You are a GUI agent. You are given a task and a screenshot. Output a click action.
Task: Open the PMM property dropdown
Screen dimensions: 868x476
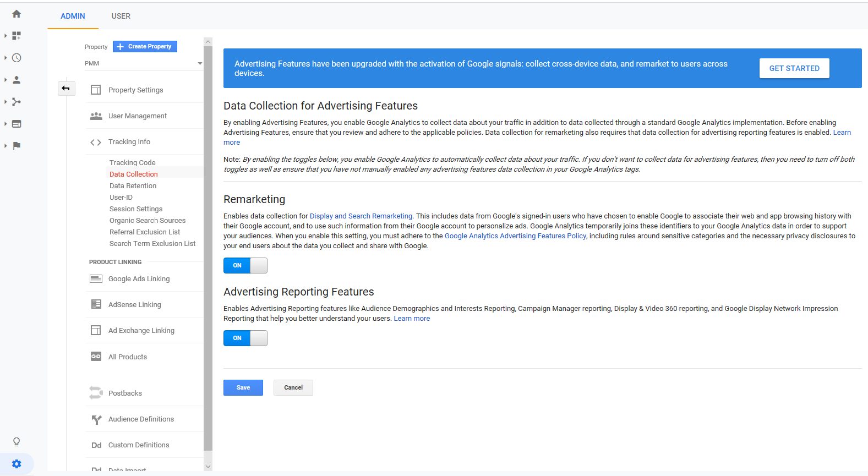(x=143, y=63)
